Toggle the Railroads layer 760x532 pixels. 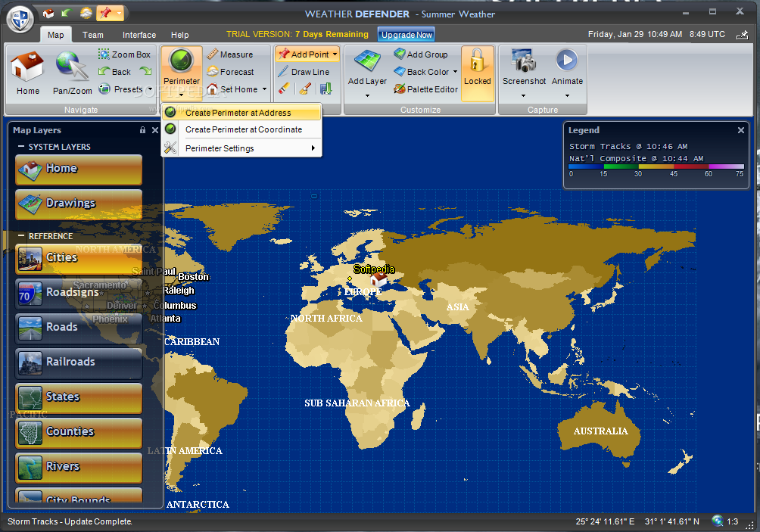(x=79, y=363)
